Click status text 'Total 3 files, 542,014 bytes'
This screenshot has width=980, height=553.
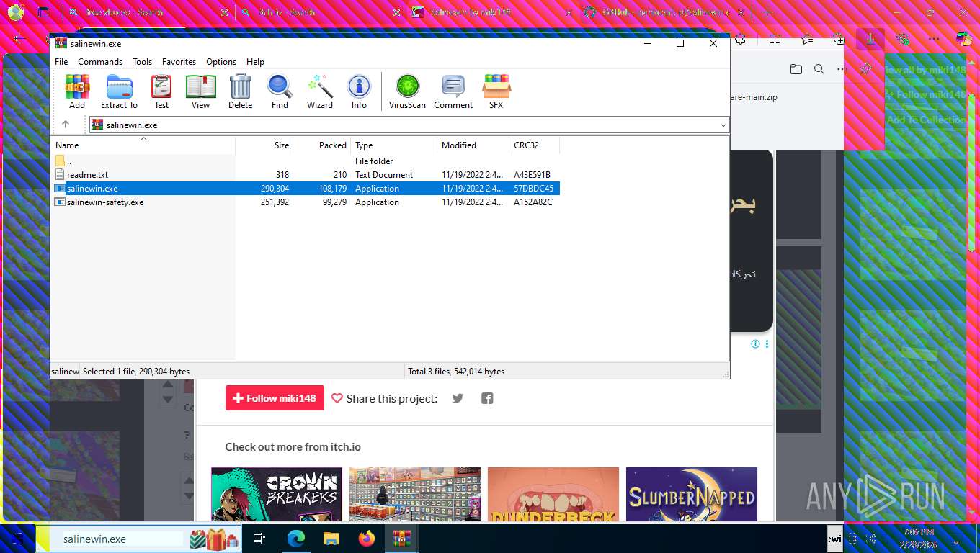pyautogui.click(x=456, y=372)
